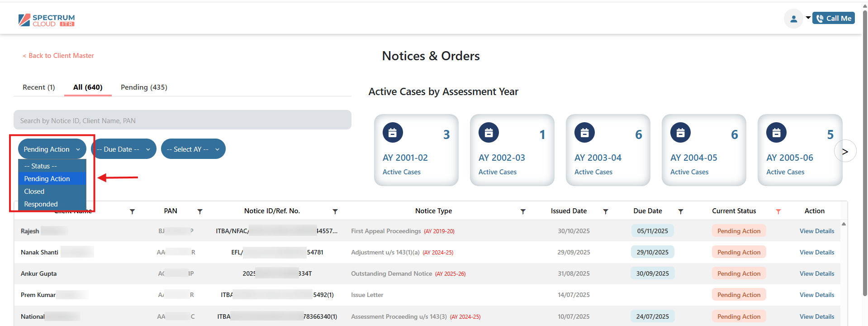This screenshot has height=326, width=868.
Task: Collapse the Pending Action status dropdown
Action: pyautogui.click(x=52, y=149)
